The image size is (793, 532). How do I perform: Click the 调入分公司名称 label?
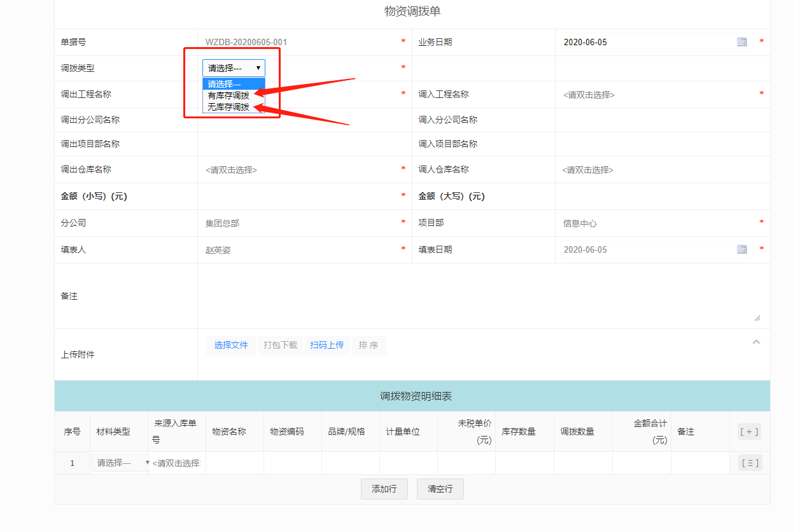448,120
